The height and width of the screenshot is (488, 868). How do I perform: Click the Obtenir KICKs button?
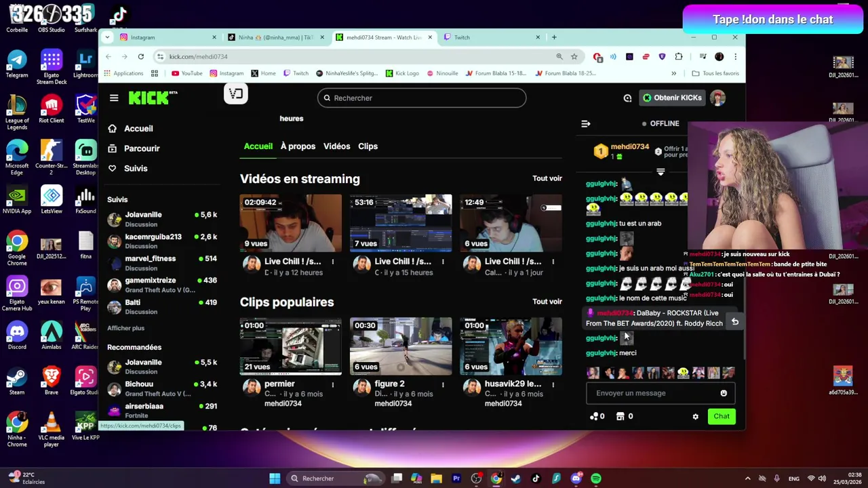pos(672,98)
